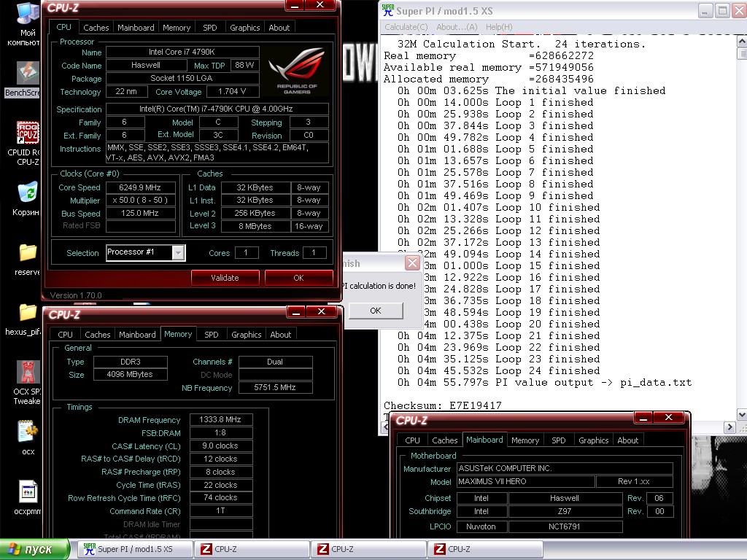Click the NB Frequency value "5751.5 MHz"
Image resolution: width=747 pixels, height=560 pixels.
click(275, 388)
